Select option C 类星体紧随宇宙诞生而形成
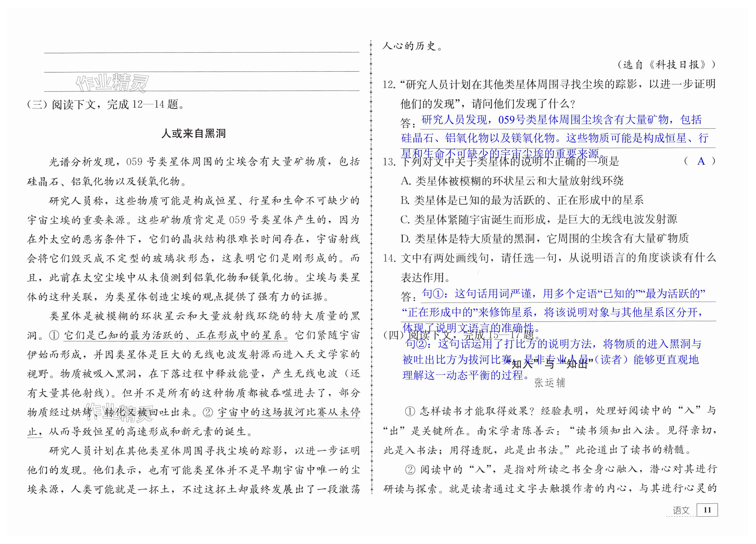This screenshot has width=756, height=544. pos(538,220)
